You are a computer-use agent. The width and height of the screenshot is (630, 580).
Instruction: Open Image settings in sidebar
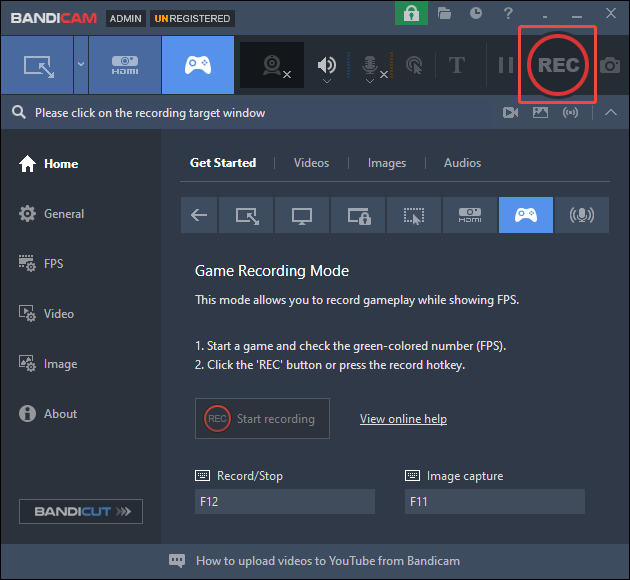[x=48, y=364]
